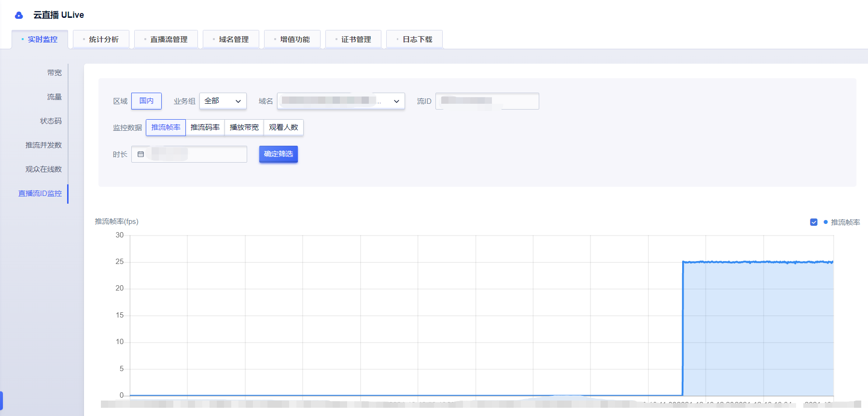Open 观众在线数 in the sidebar
The width and height of the screenshot is (868, 416).
point(43,169)
